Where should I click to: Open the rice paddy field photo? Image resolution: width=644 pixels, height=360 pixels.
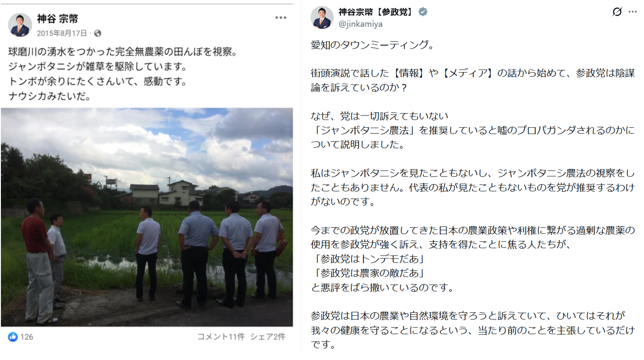pos(147,217)
